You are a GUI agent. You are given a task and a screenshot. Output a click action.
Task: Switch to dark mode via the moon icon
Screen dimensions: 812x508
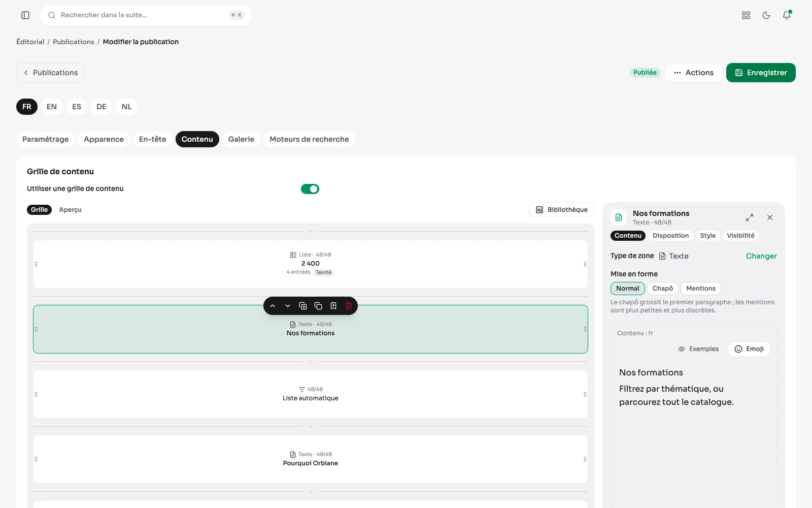point(766,15)
